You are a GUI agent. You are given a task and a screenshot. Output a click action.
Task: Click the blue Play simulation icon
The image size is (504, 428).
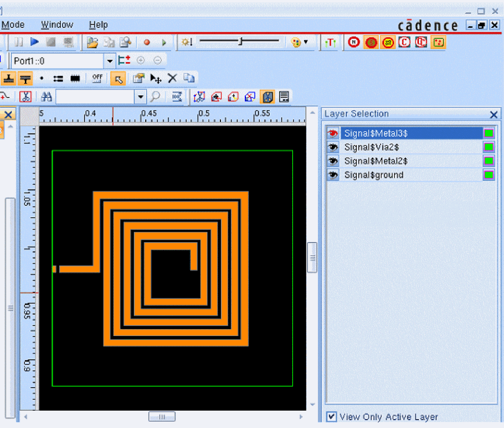(34, 42)
